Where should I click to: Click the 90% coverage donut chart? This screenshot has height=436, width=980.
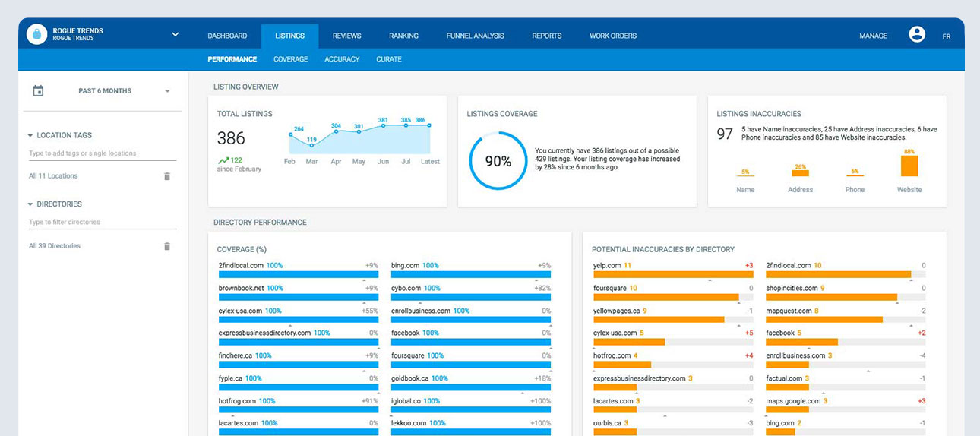(x=498, y=161)
